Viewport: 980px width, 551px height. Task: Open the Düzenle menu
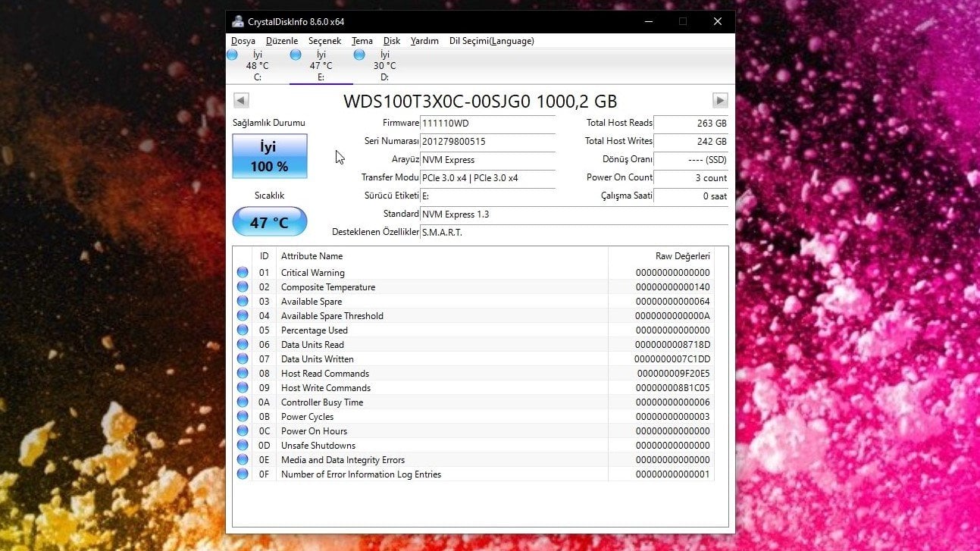click(282, 41)
